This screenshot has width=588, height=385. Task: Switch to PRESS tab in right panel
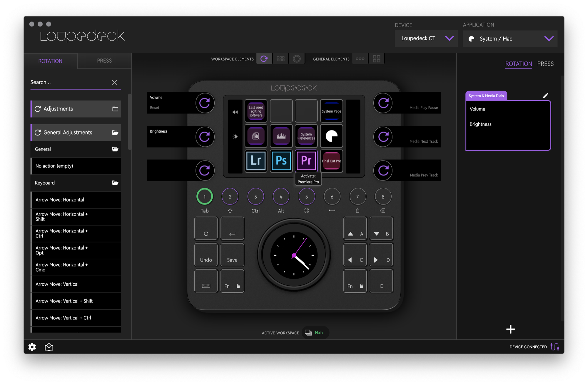545,64
